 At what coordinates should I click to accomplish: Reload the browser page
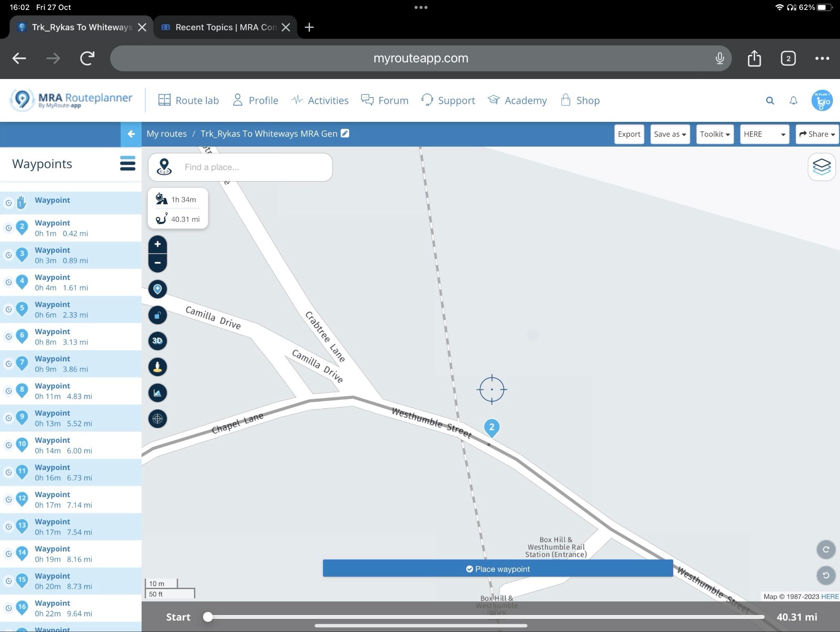(87, 58)
